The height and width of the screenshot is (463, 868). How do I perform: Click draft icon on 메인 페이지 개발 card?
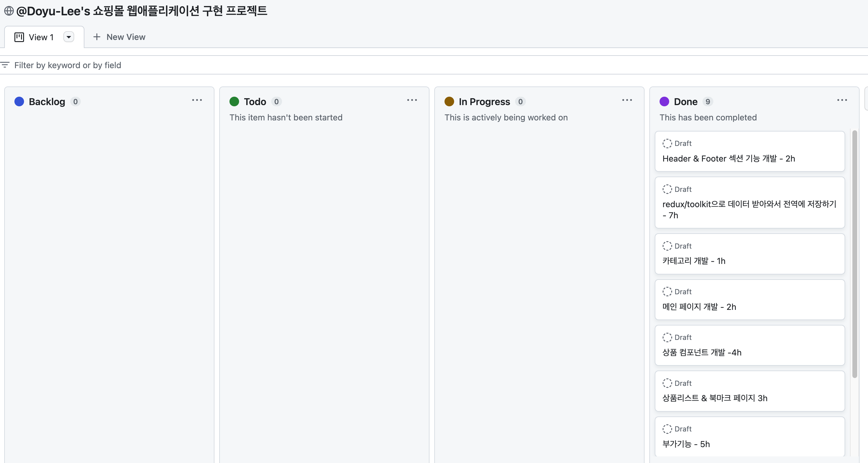coord(667,292)
